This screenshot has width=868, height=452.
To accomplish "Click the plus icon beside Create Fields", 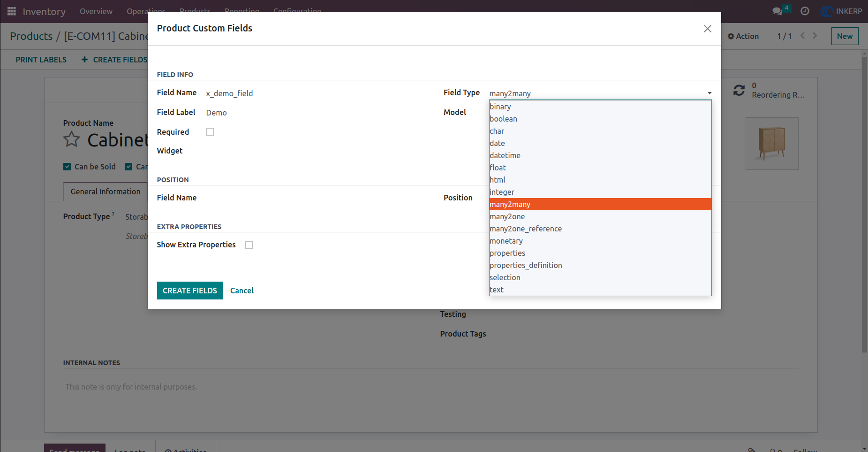I will (x=84, y=60).
